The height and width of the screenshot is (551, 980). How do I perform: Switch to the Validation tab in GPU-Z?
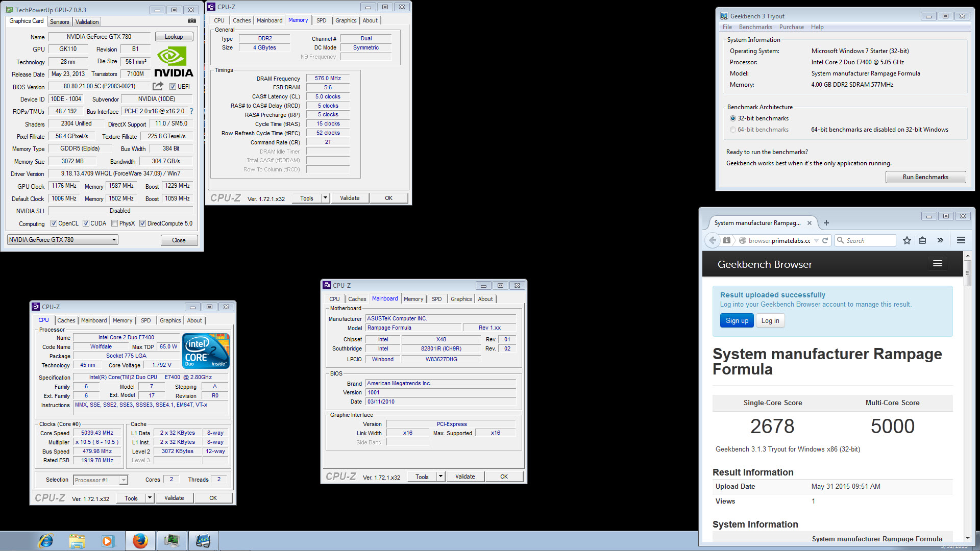click(87, 22)
